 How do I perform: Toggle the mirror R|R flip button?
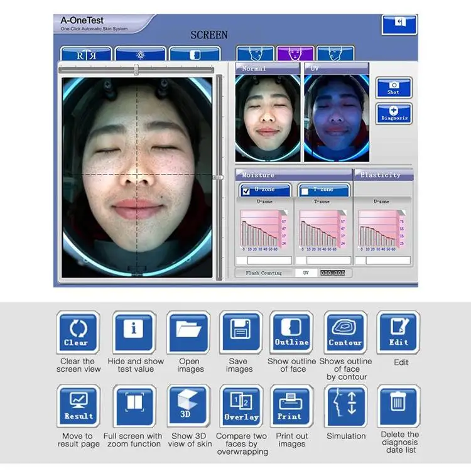click(86, 54)
